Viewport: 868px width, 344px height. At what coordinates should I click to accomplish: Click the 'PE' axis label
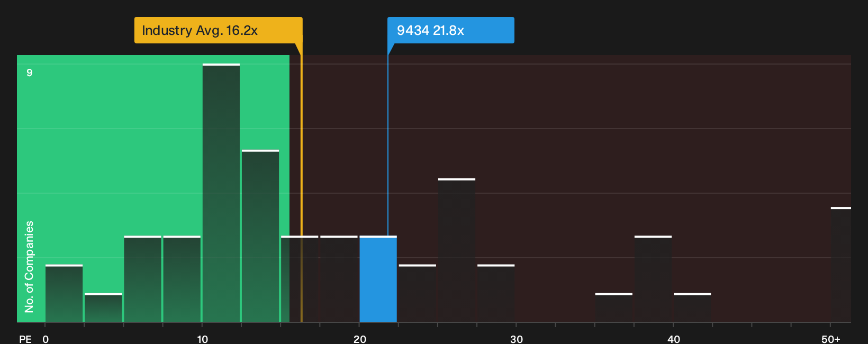tap(25, 339)
